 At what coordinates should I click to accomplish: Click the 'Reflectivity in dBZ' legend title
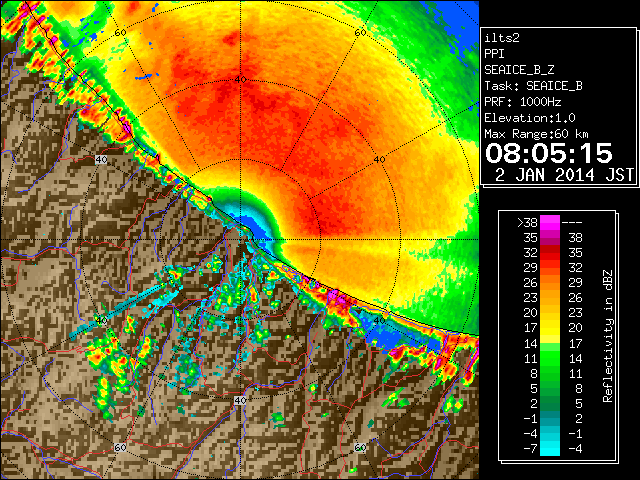click(607, 336)
